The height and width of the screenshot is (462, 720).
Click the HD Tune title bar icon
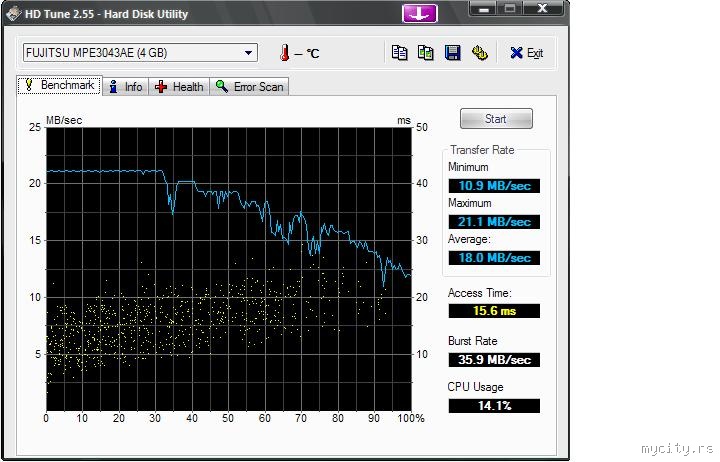click(x=12, y=14)
